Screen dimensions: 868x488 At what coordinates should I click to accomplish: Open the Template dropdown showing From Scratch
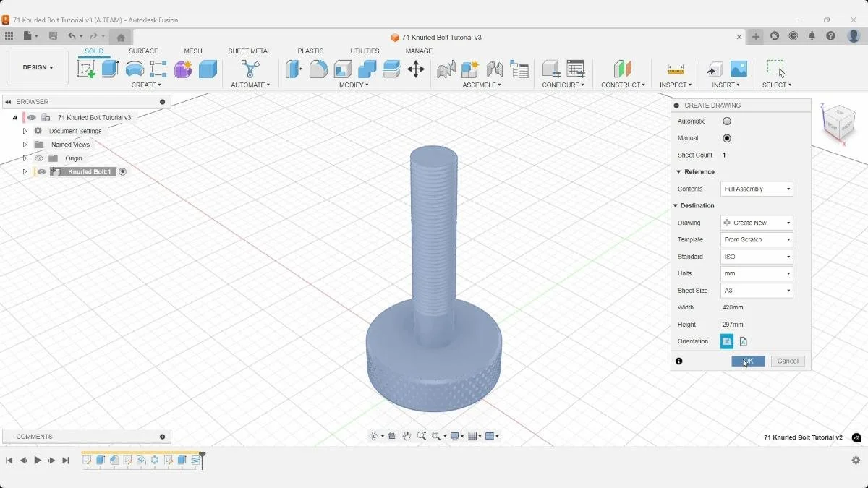pyautogui.click(x=757, y=239)
